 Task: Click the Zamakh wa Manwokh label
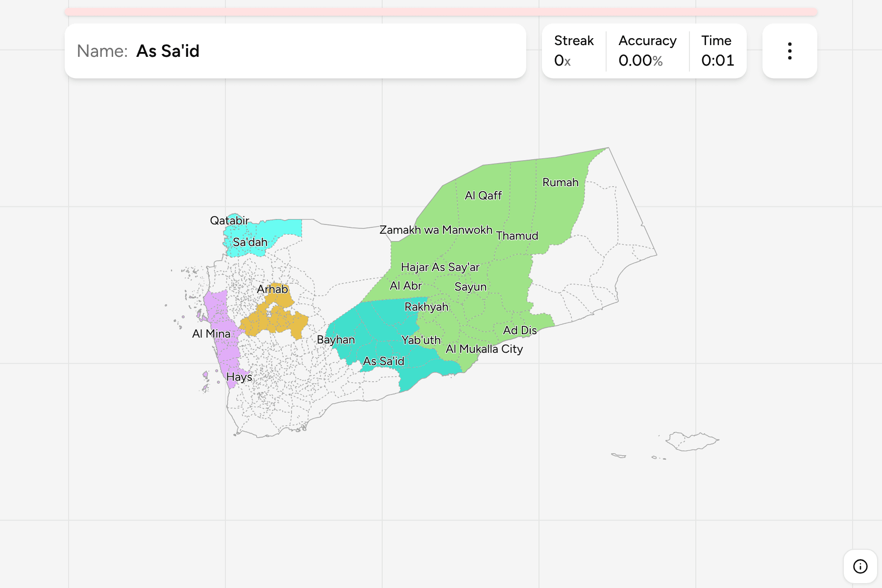click(436, 230)
